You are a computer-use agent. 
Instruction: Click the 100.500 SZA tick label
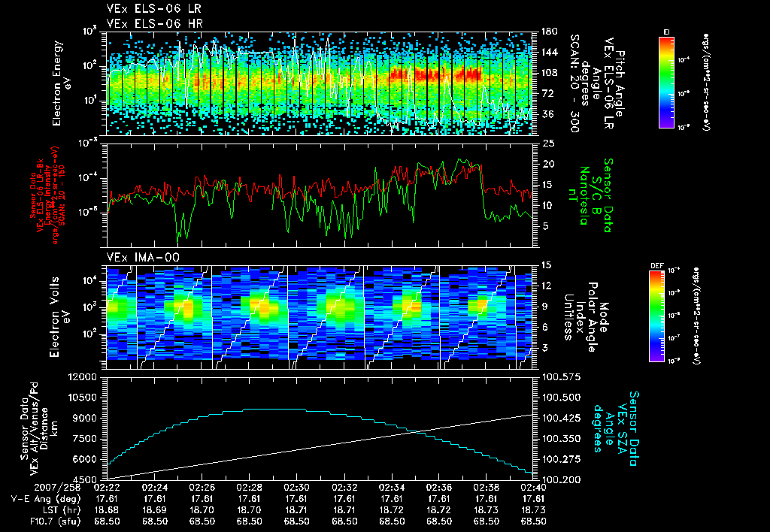point(561,397)
